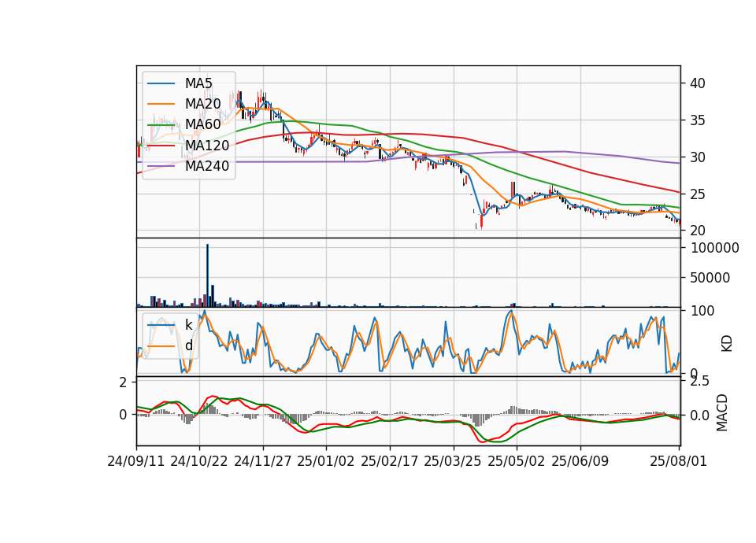This screenshot has width=756, height=543.
Task: Click the tallest volume spike bar
Action: pyautogui.click(x=207, y=275)
